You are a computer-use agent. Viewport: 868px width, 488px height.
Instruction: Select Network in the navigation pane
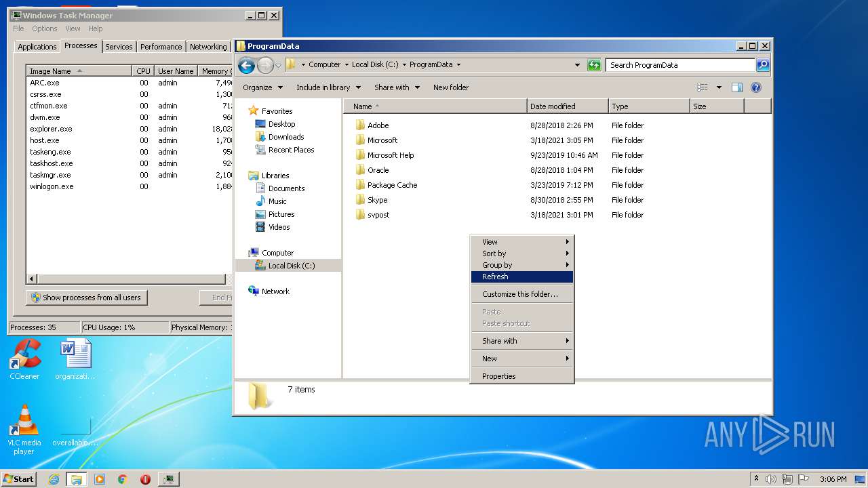pyautogui.click(x=275, y=291)
